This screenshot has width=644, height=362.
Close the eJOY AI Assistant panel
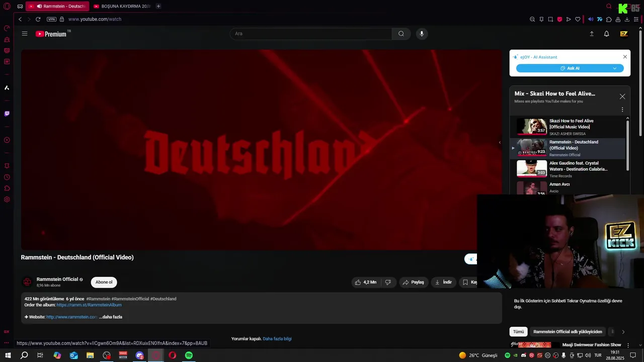tap(625, 57)
